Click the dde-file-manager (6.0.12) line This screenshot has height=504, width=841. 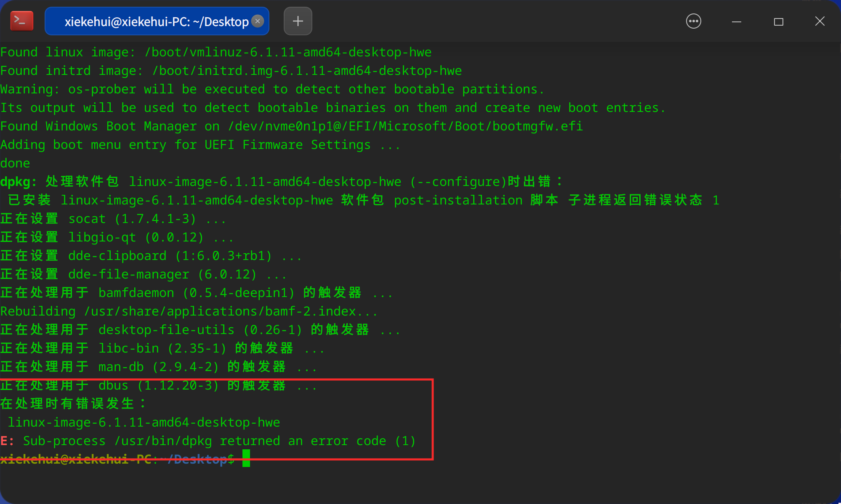tap(143, 274)
